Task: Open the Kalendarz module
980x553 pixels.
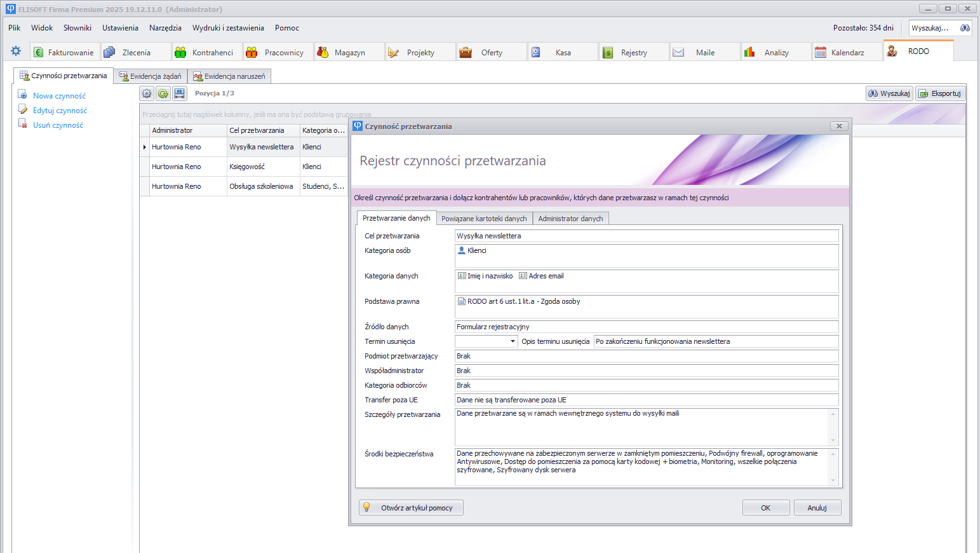Action: pos(847,52)
